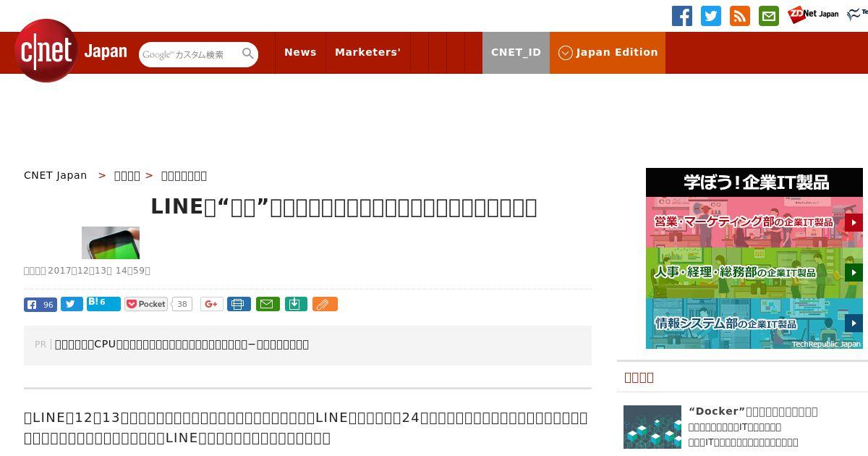Open CNET Japan Facebook page in header

click(682, 16)
